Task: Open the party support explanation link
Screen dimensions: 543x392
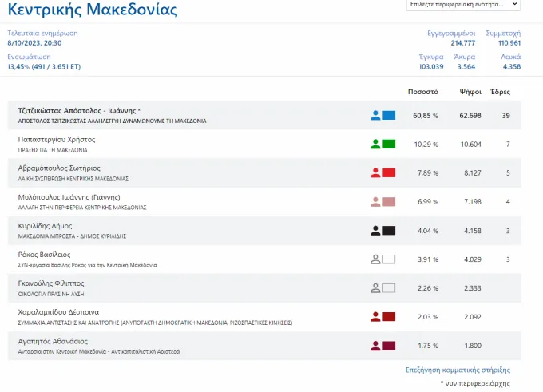Action: pos(458,370)
